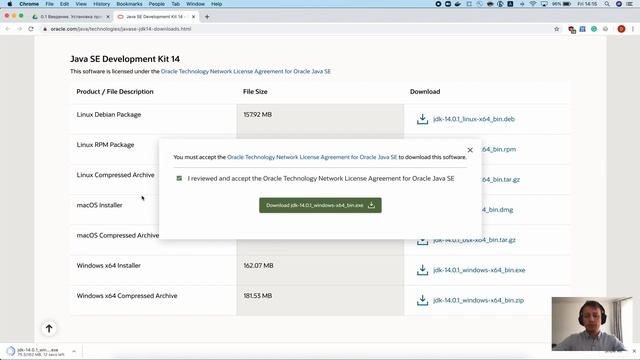Open the Bookmarks menu
Screen dimensions: 640x360
tap(129, 4)
